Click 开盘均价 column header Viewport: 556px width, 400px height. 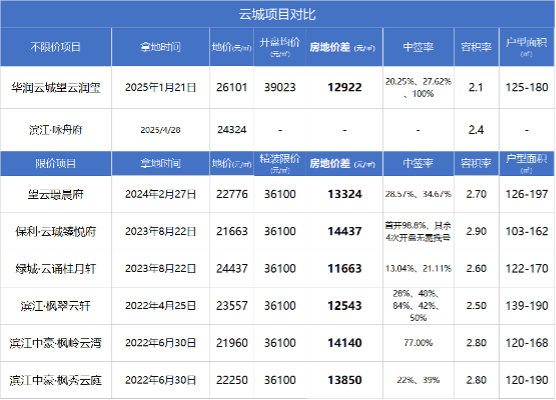280,47
